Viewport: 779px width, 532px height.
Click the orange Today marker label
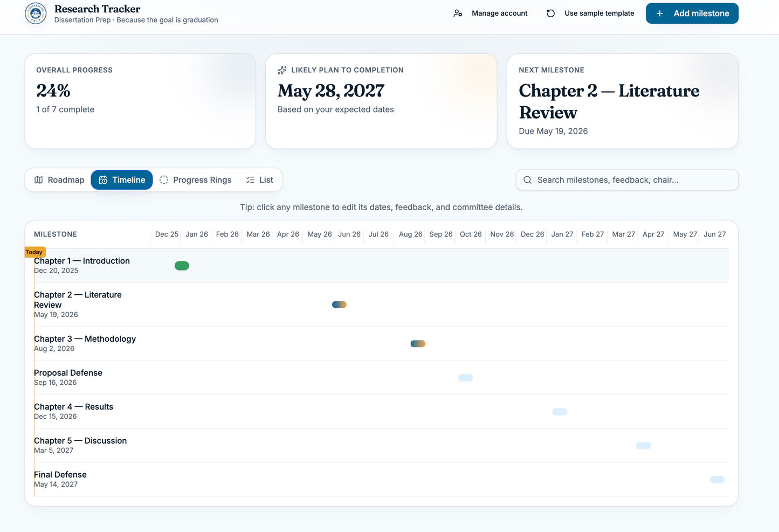tap(35, 252)
